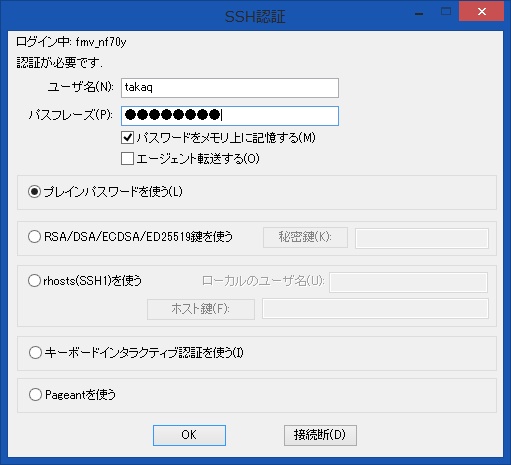Viewport: 511px width, 465px height.
Task: Select キーボードインタラクティブ認証を使う option
Action: coord(35,353)
